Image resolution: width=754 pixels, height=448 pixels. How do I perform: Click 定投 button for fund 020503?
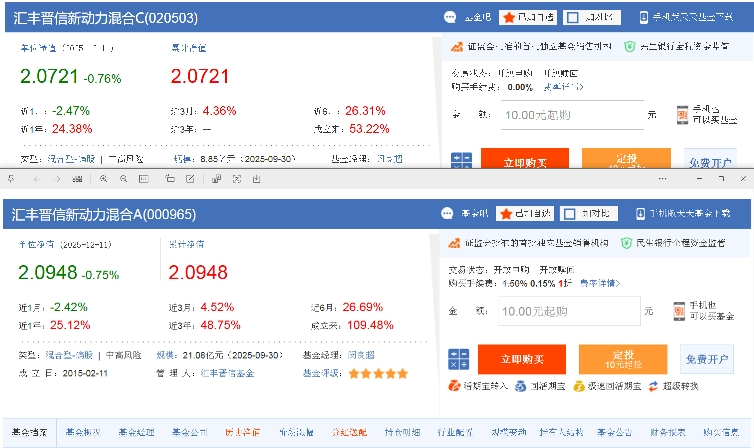click(626, 159)
